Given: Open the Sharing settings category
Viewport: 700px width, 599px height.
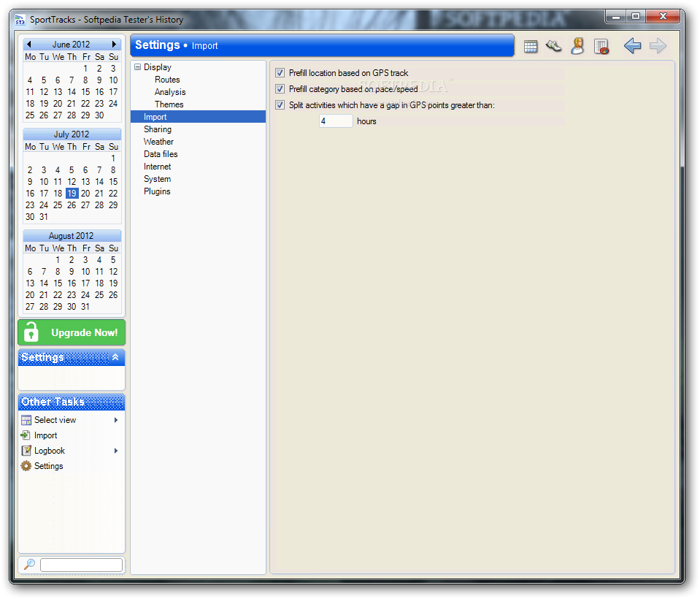Looking at the screenshot, I should 158,129.
